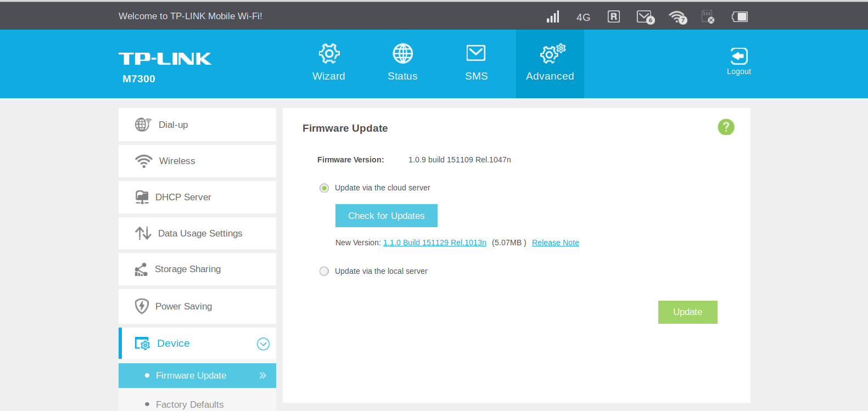Click the Firmware Update double-arrow chevron

coord(263,375)
